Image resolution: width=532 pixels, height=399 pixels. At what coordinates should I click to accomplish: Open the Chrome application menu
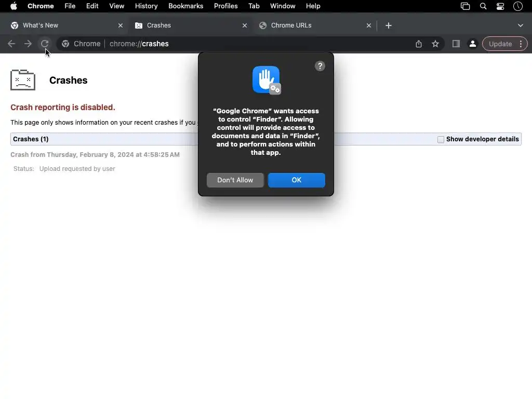[x=41, y=6]
